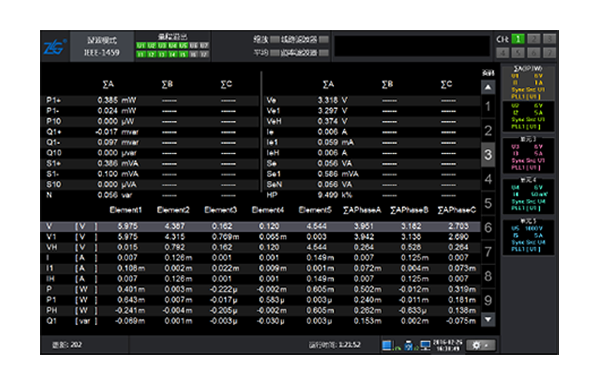Screen dimensions: 600x385
Task: Click the I1 range indicator
Action: (x=141, y=54)
